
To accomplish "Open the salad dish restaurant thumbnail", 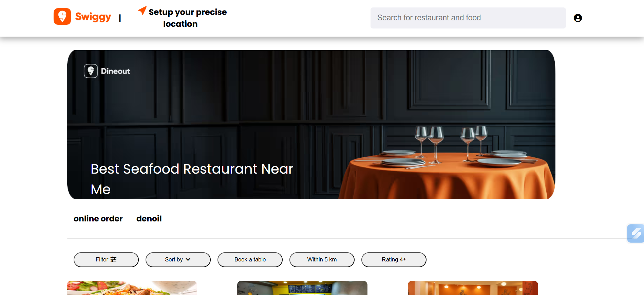I will click(132, 288).
